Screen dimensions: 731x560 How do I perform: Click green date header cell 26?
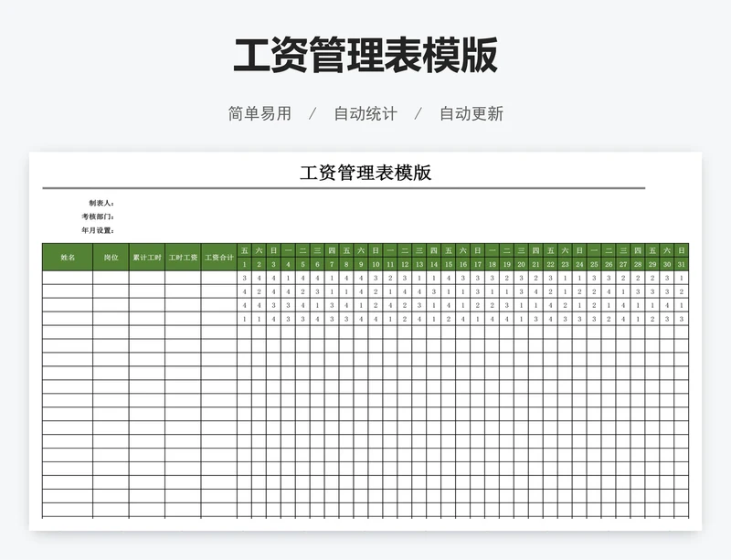coord(609,264)
